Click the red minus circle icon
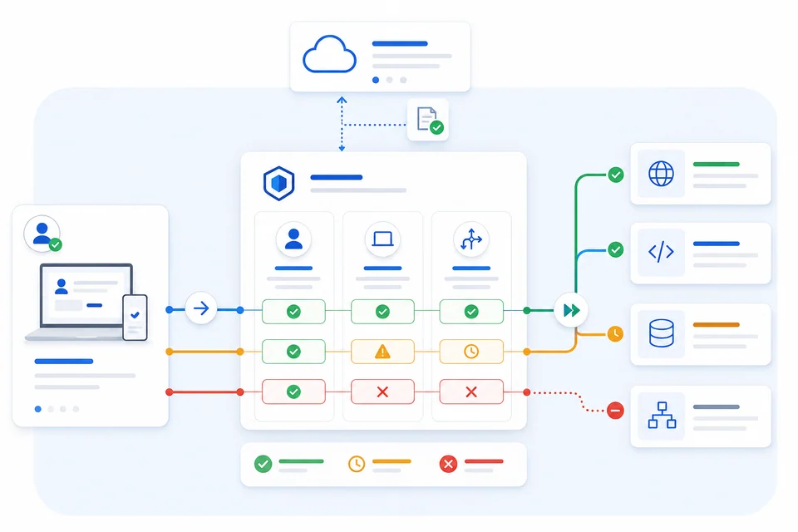Screen dimensions: 798x532 615,411
